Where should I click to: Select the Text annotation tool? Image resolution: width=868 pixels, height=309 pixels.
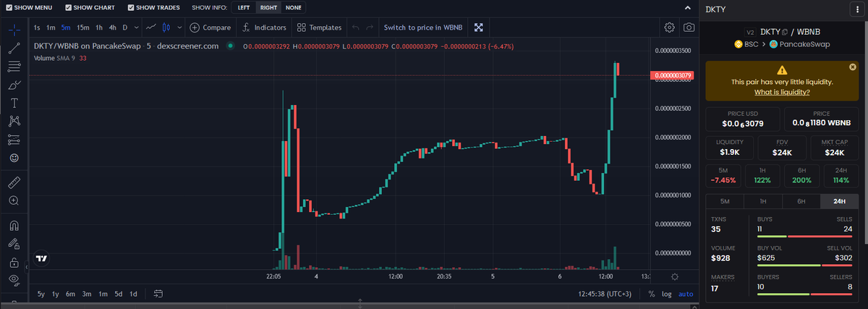(14, 103)
